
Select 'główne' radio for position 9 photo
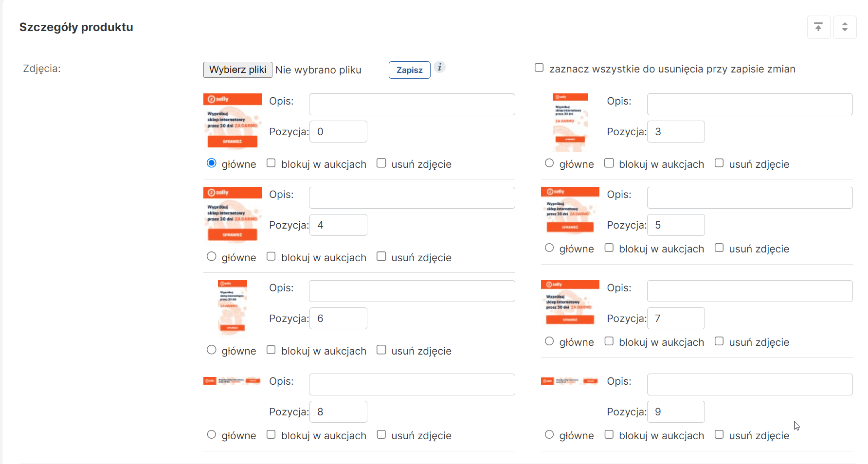click(x=549, y=434)
